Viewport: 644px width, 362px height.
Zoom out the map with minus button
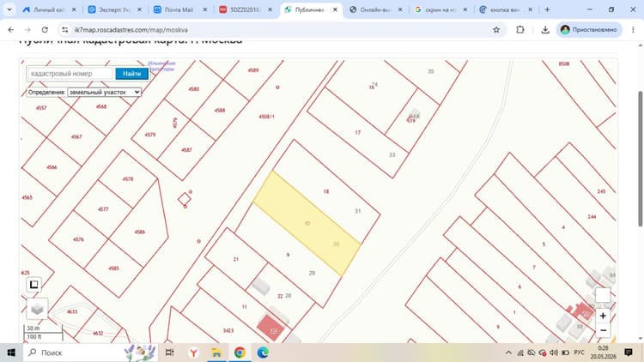pyautogui.click(x=603, y=330)
